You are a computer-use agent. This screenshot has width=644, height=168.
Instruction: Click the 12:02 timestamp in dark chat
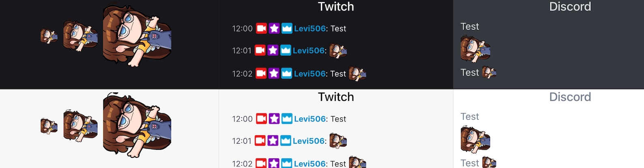click(x=242, y=74)
